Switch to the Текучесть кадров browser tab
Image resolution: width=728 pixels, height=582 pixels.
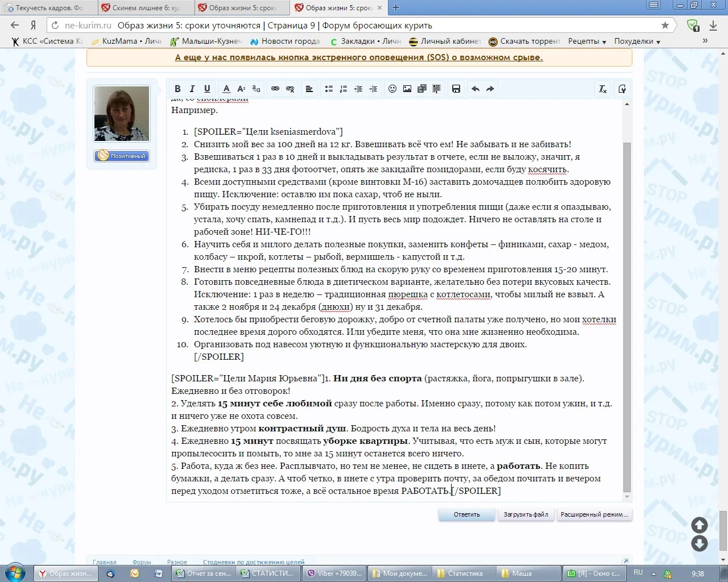tap(48, 8)
